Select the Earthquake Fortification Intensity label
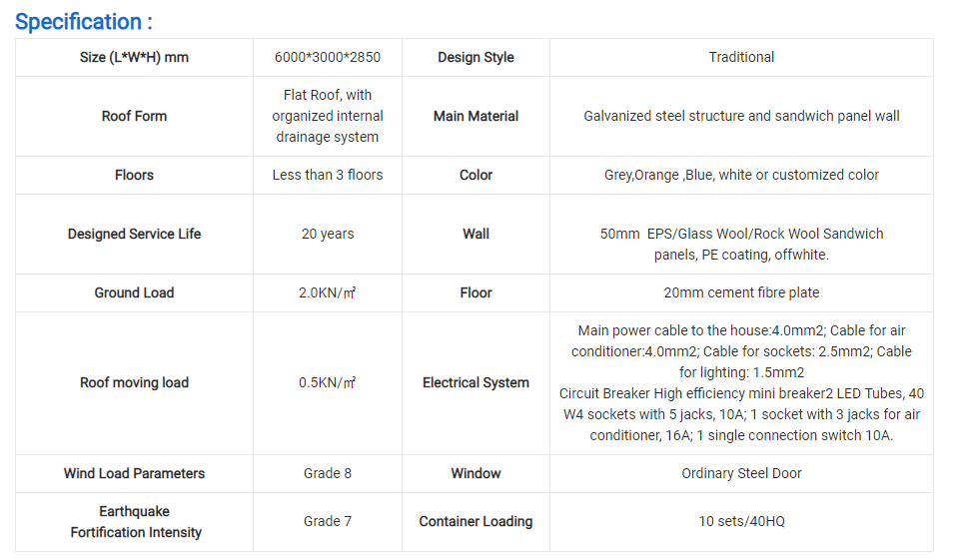Image resolution: width=957 pixels, height=560 pixels. point(135,522)
